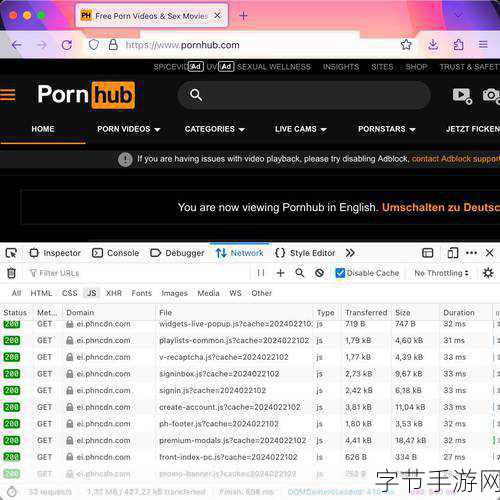Select an iframe with the frame target icon
Viewport: 500px width, 500px height.
point(428,253)
